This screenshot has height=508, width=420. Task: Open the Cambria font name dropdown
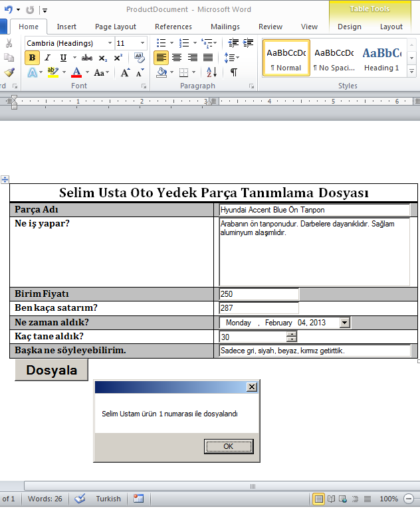[109, 43]
